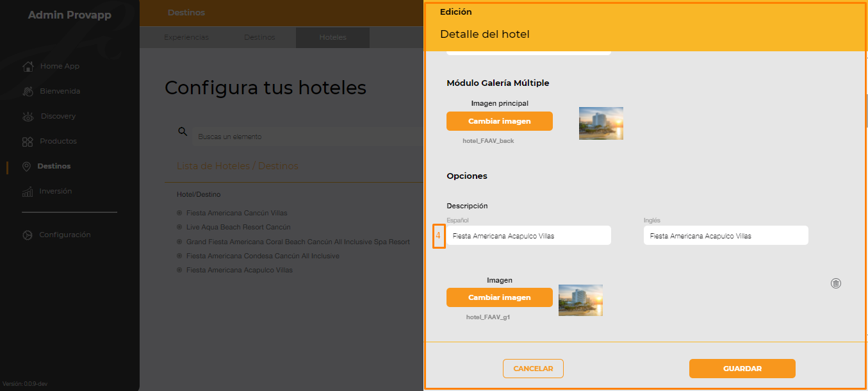Viewport: 868px width, 391px height.
Task: Click the Discovery eye icon
Action: tap(28, 116)
